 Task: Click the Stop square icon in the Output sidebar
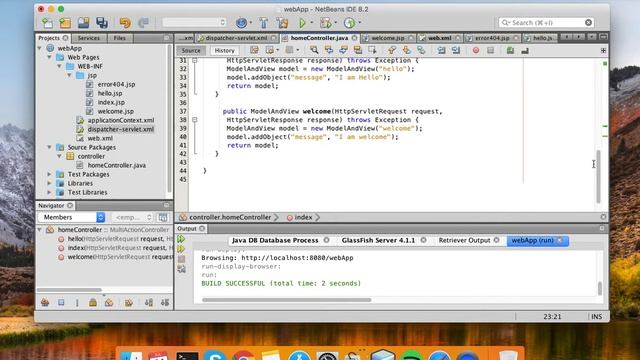click(181, 259)
